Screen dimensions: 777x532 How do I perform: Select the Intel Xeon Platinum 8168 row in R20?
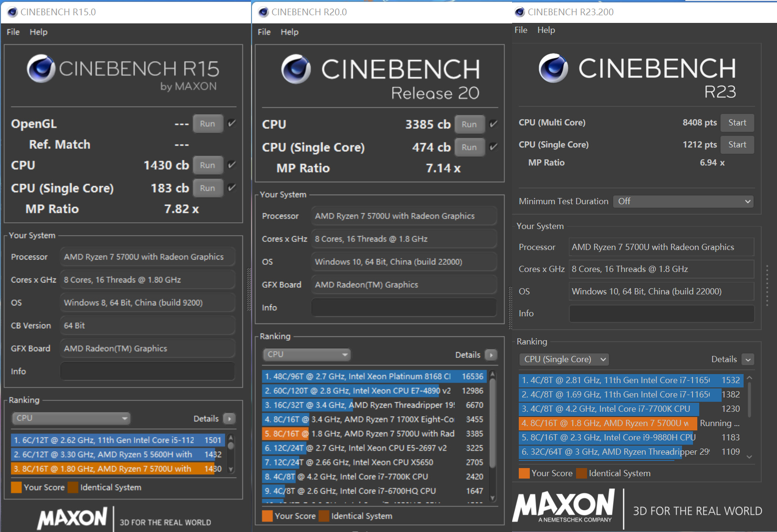pos(374,376)
